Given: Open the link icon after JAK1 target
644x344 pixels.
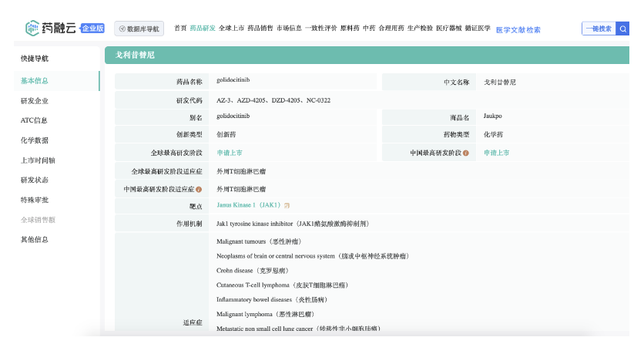Looking at the screenshot, I should tap(287, 206).
